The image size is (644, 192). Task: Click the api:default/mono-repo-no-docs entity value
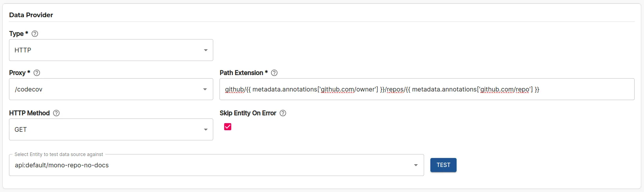(62, 165)
